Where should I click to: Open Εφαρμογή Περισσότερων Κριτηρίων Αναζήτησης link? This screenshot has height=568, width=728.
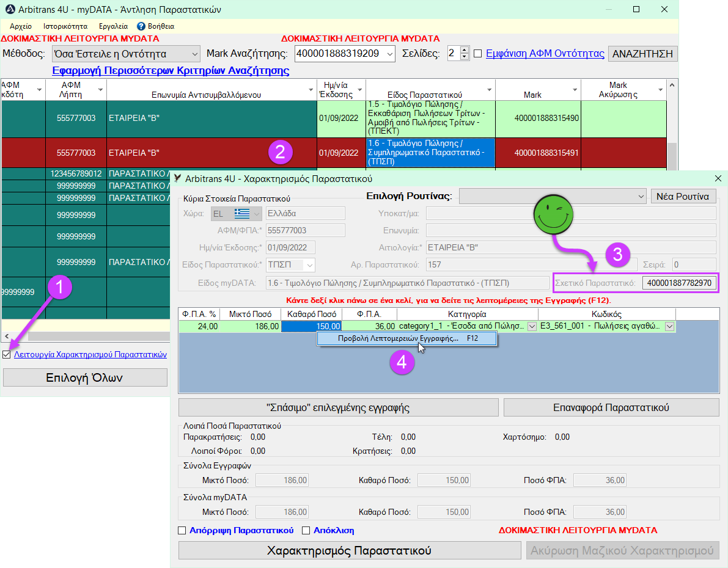(171, 70)
